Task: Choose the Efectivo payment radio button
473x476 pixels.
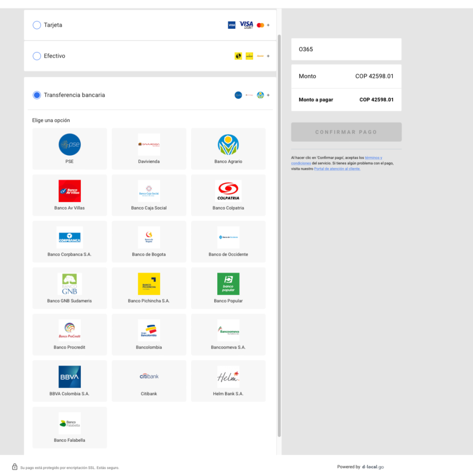Action: pyautogui.click(x=37, y=56)
